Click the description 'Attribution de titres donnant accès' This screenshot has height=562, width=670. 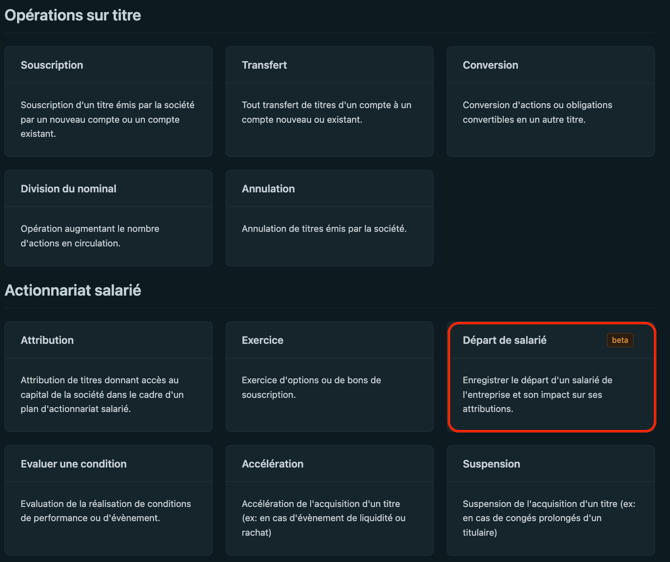click(x=102, y=394)
